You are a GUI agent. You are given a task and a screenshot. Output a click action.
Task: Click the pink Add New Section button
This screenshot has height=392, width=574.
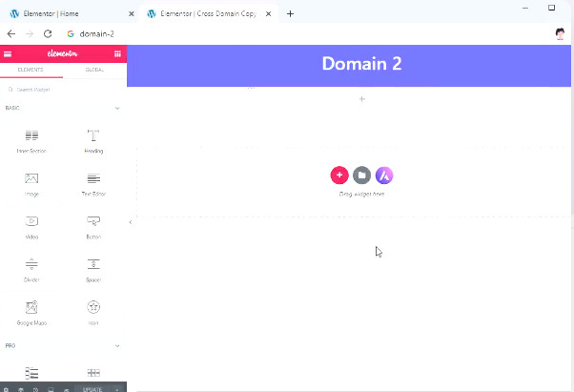(339, 175)
